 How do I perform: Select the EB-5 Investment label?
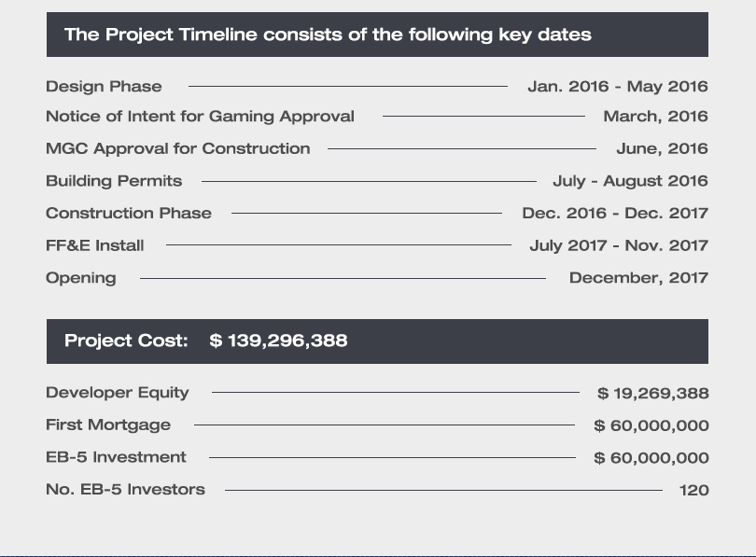(x=116, y=457)
